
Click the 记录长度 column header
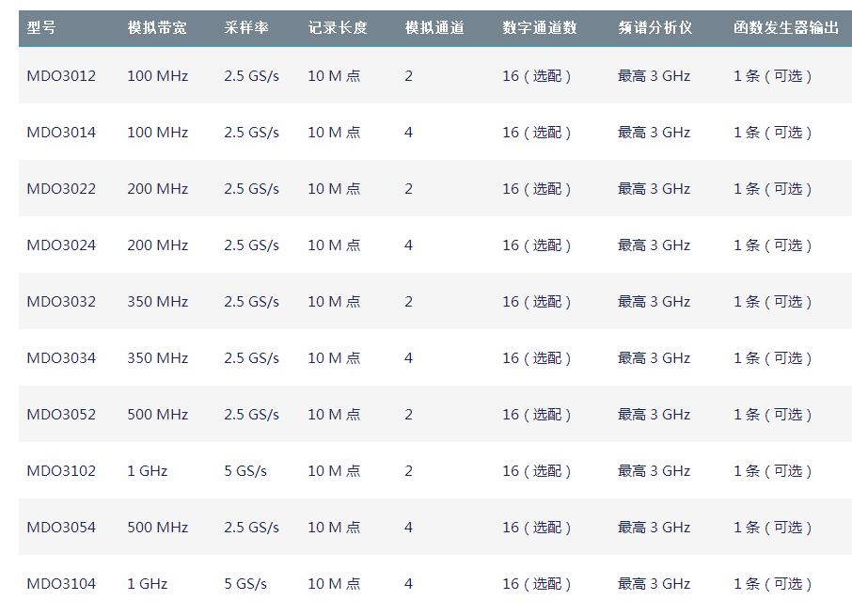[338, 27]
